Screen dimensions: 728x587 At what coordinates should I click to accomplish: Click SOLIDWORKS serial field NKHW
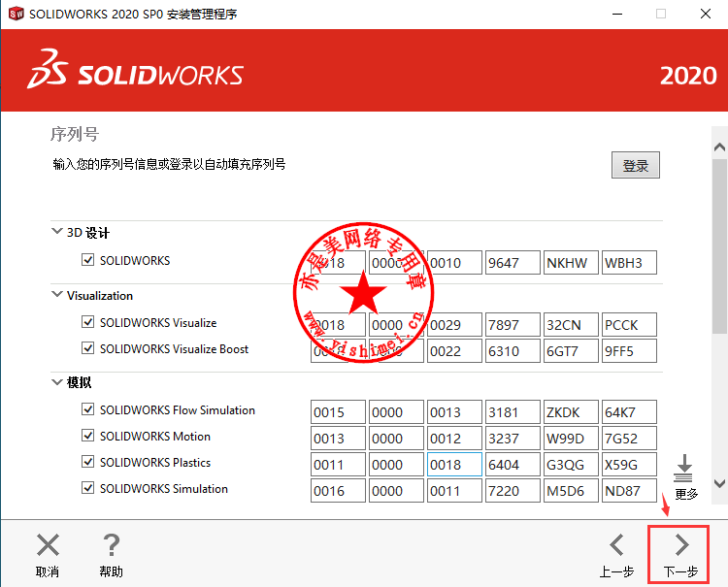point(571,263)
